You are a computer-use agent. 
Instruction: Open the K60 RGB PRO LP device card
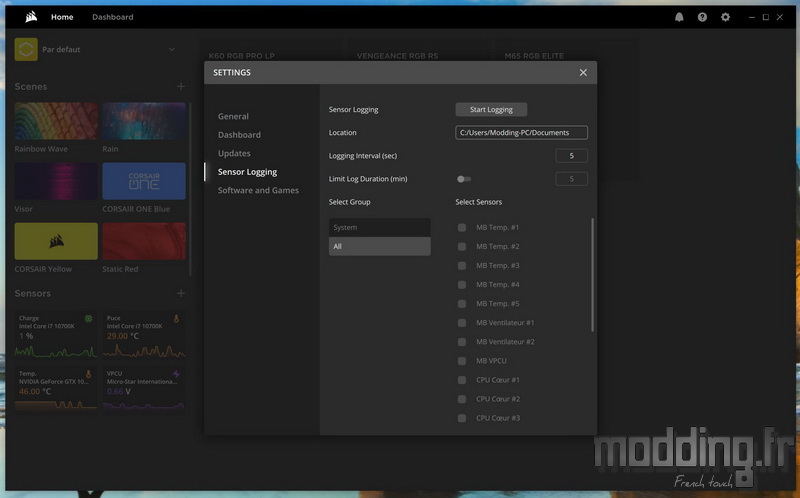pos(242,56)
